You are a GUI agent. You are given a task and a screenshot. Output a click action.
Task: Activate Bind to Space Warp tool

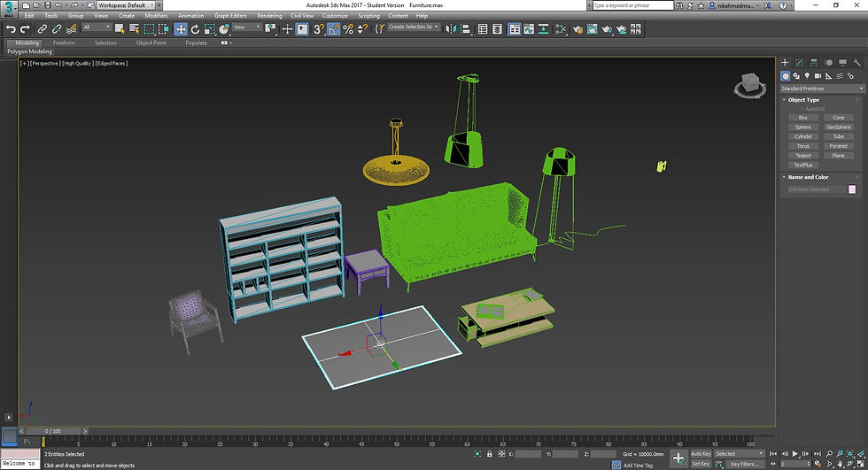[71, 28]
